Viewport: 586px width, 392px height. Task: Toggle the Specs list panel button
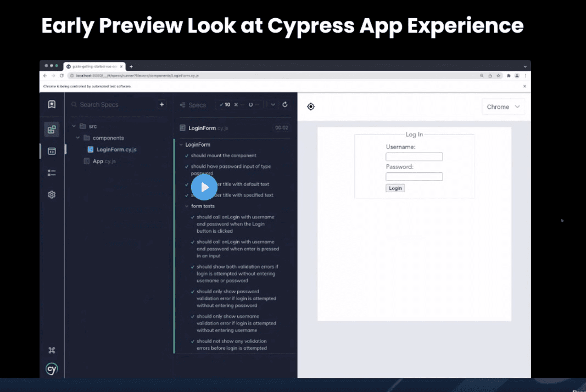(193, 105)
